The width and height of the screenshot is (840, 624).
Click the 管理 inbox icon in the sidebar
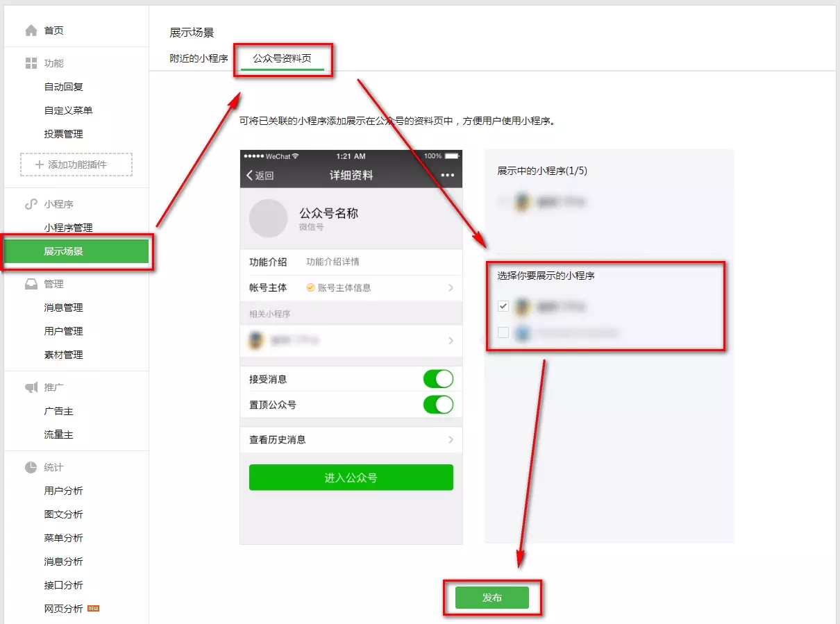point(31,284)
